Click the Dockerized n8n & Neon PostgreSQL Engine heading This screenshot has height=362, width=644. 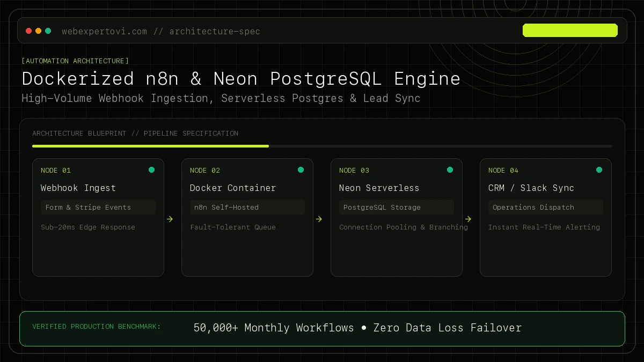tap(241, 79)
